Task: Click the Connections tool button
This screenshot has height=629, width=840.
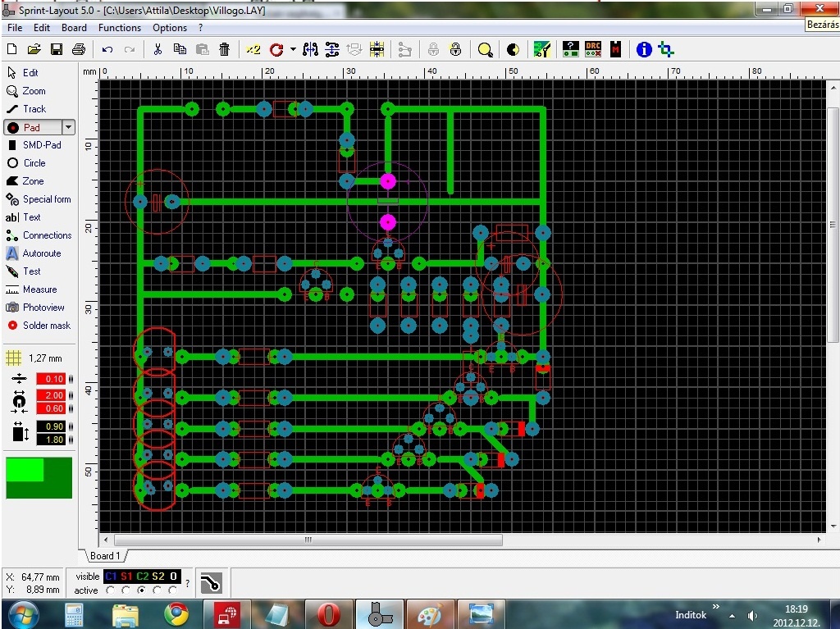Action: pyautogui.click(x=47, y=235)
